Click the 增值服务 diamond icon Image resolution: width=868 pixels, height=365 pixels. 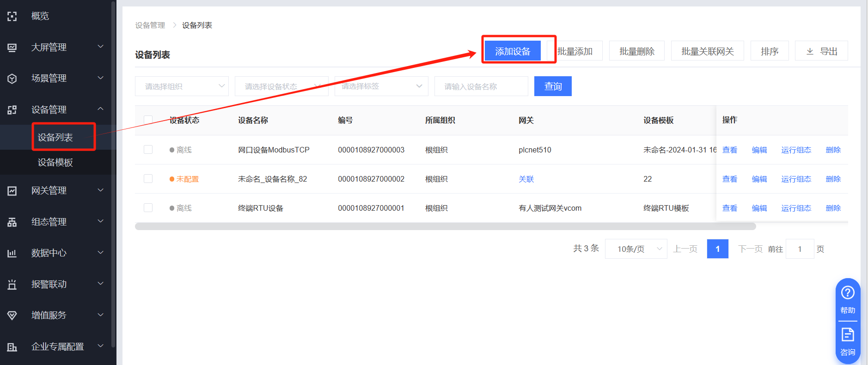[12, 316]
